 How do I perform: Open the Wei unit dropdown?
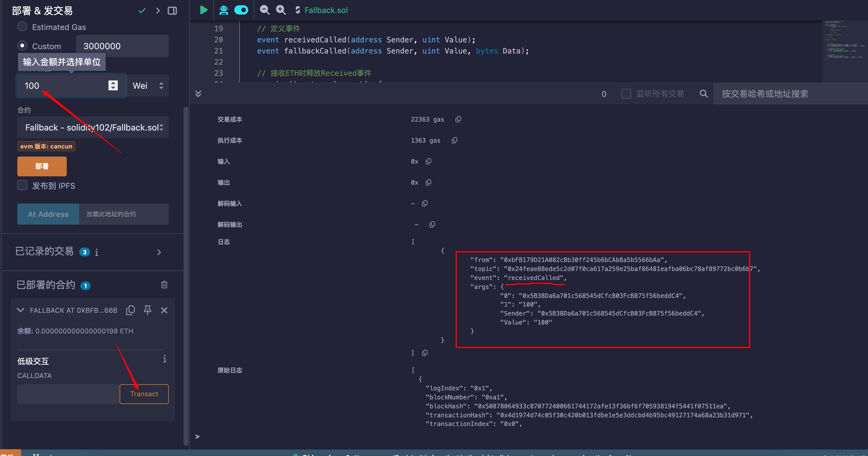(x=148, y=86)
